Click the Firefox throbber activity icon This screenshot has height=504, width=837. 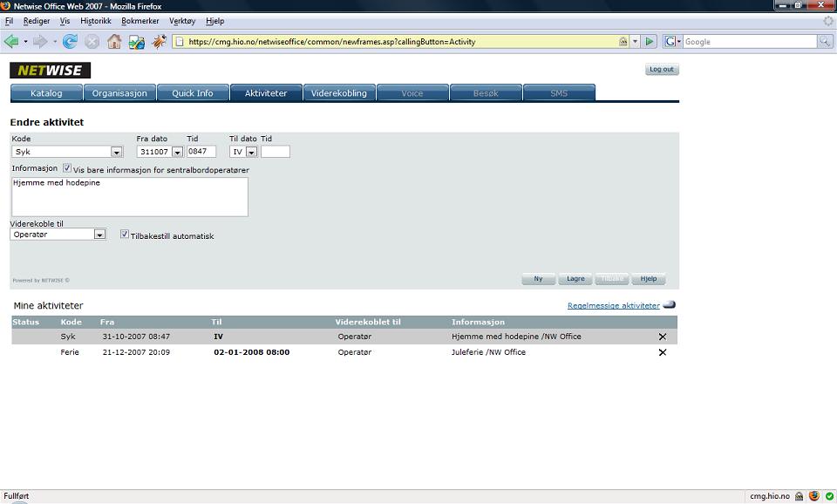click(x=828, y=21)
